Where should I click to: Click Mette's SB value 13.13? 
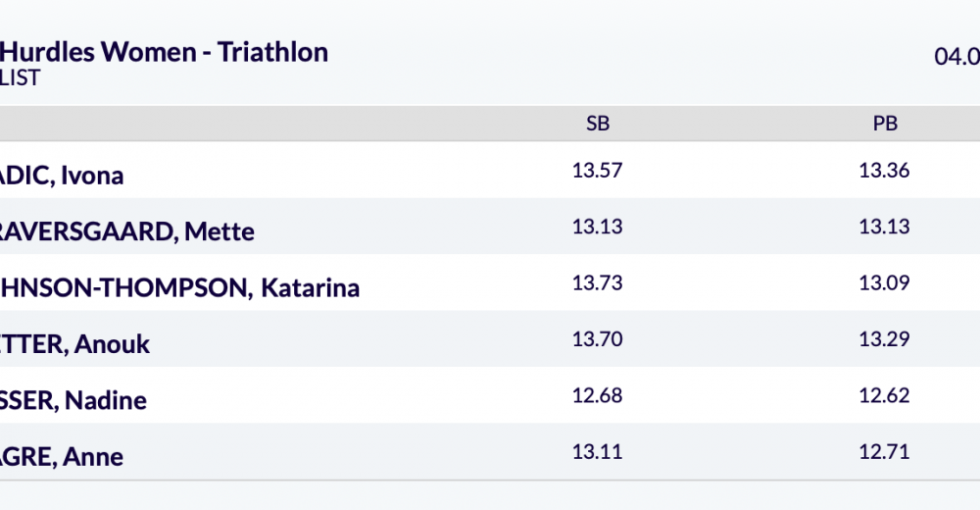[598, 227]
